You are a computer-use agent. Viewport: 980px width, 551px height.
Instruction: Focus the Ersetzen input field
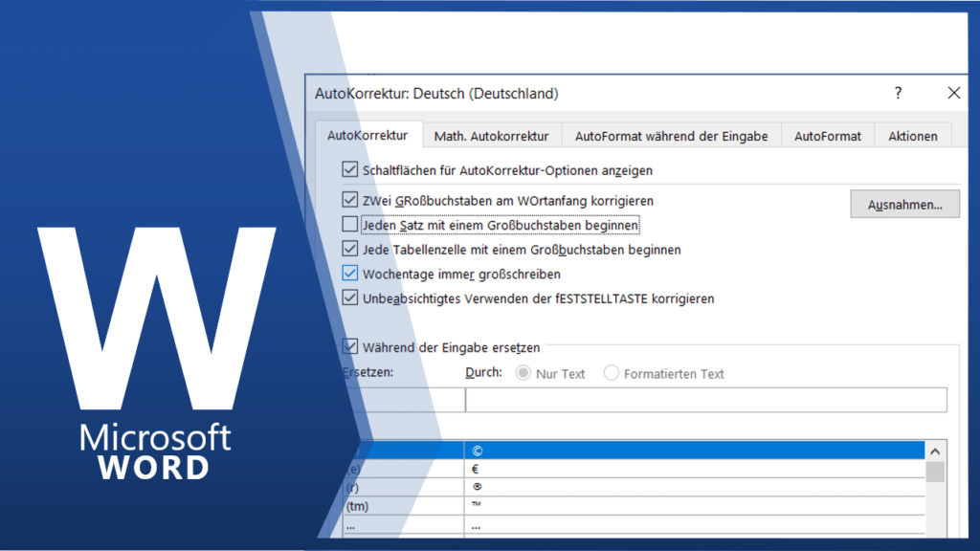pyautogui.click(x=404, y=400)
